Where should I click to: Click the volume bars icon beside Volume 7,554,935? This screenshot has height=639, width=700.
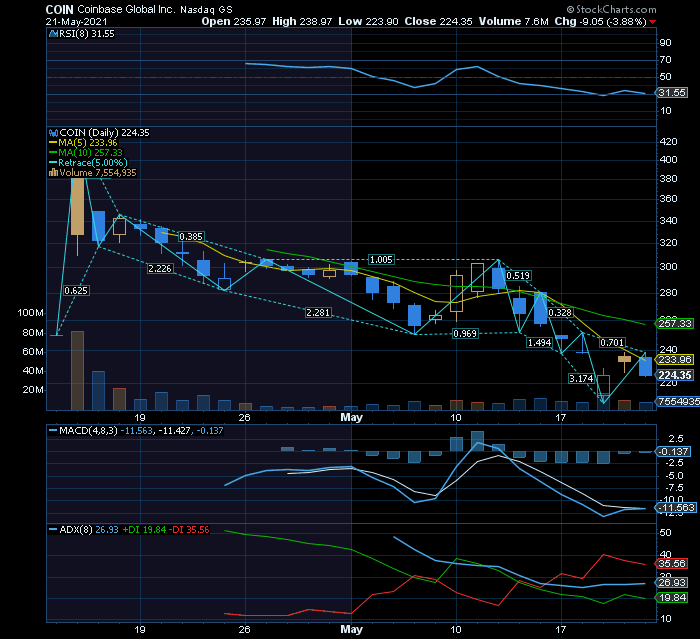click(x=53, y=172)
